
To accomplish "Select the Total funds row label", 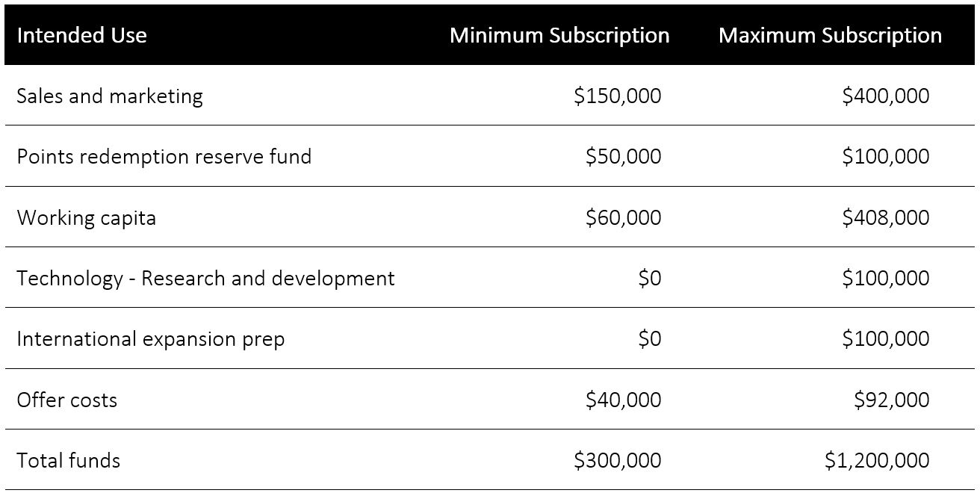I will [69, 461].
